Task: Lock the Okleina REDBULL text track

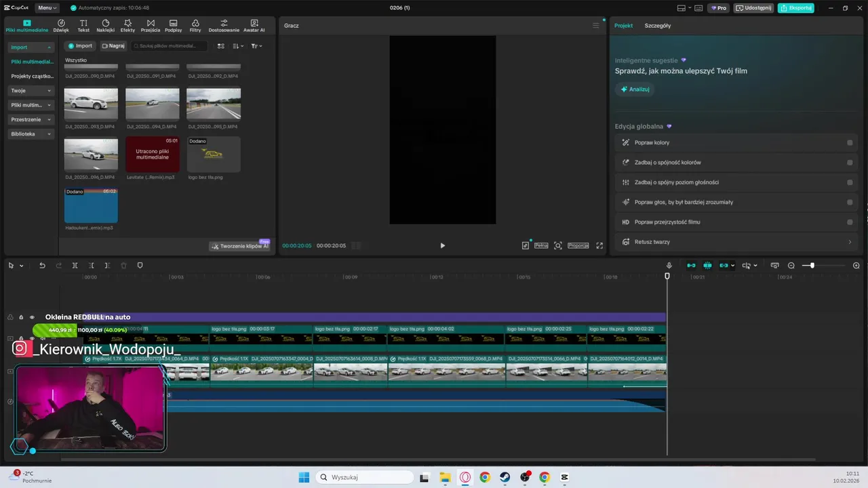Action: [x=21, y=317]
